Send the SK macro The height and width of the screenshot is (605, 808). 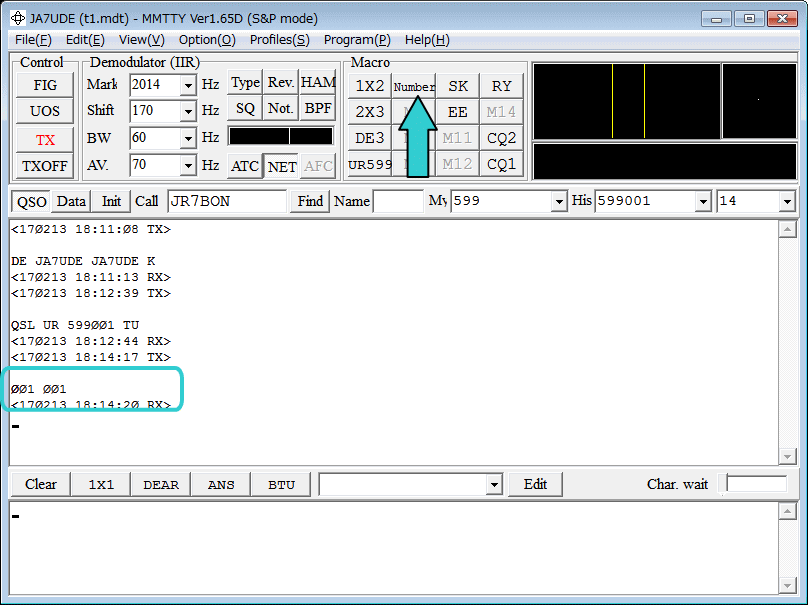tap(458, 86)
